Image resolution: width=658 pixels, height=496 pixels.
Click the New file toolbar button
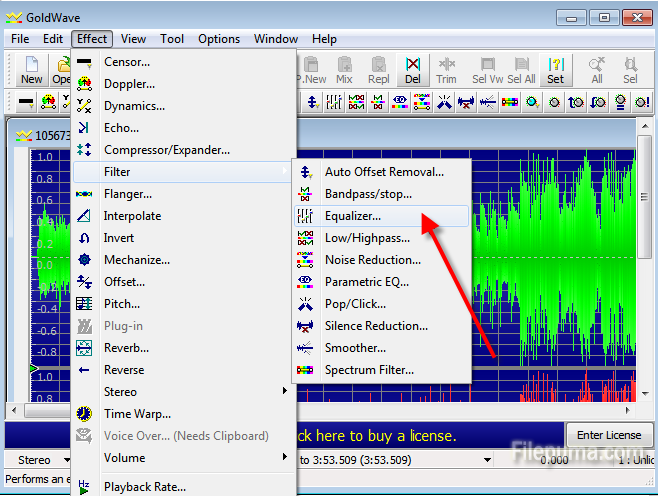coord(32,70)
